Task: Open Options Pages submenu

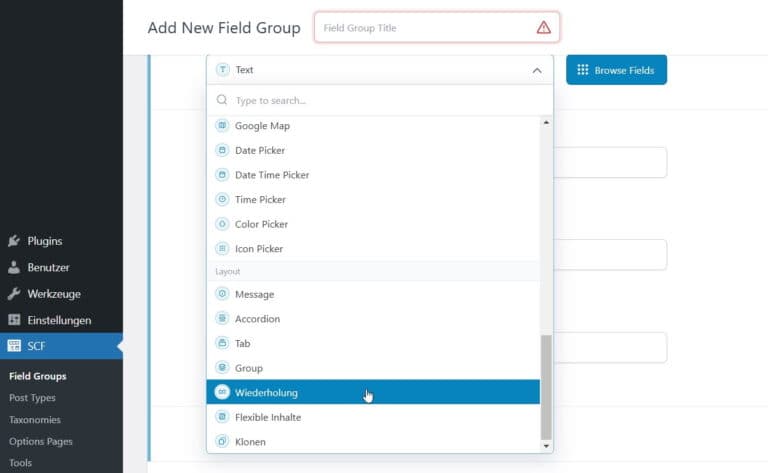Action: coord(40,441)
